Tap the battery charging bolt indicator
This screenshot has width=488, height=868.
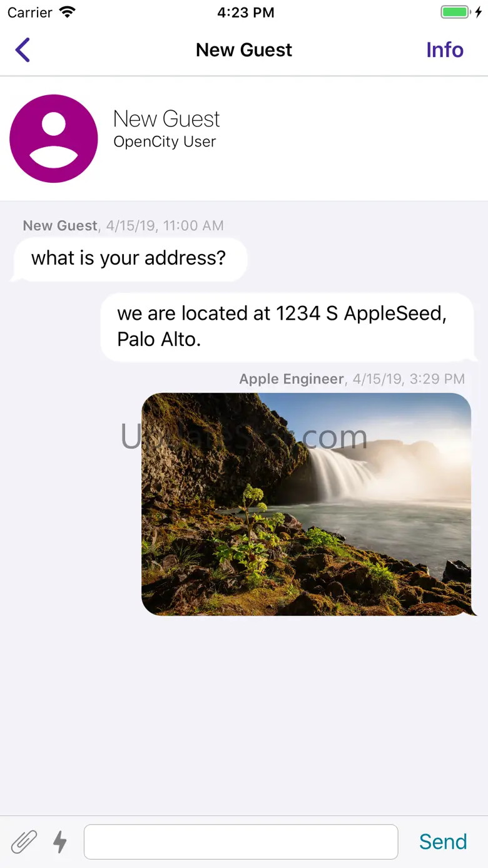click(479, 13)
